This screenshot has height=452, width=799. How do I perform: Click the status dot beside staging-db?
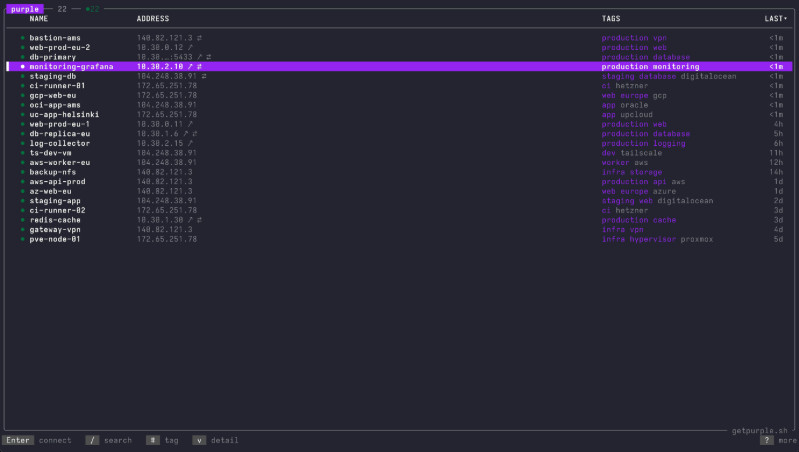22,76
